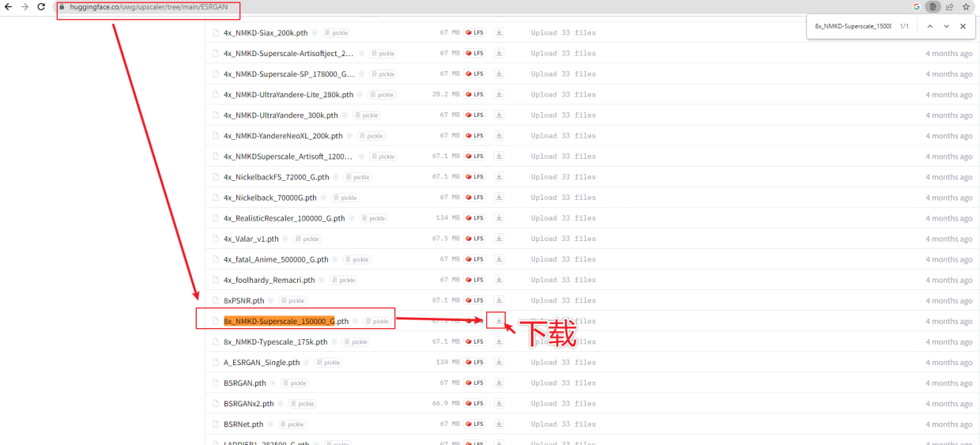Click LFS badge on A_ESRGAN_Single.pth row

(475, 362)
